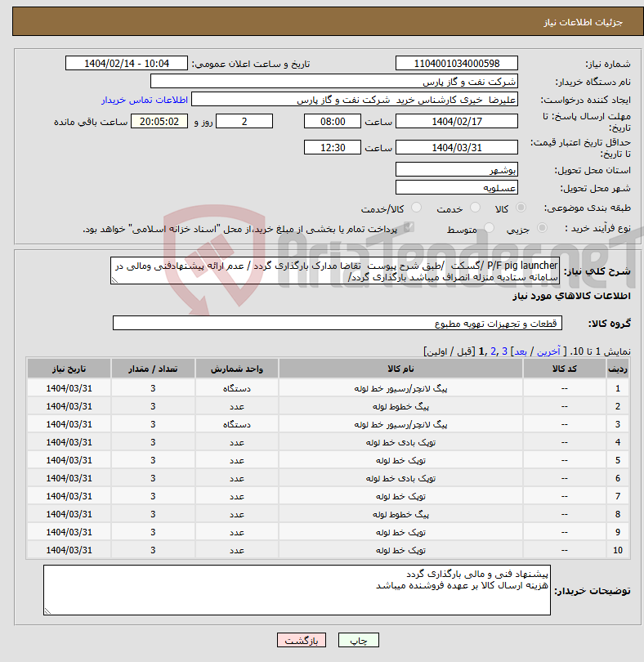The height and width of the screenshot is (662, 644).
Task: Click the request creator field
Action: pos(355,100)
